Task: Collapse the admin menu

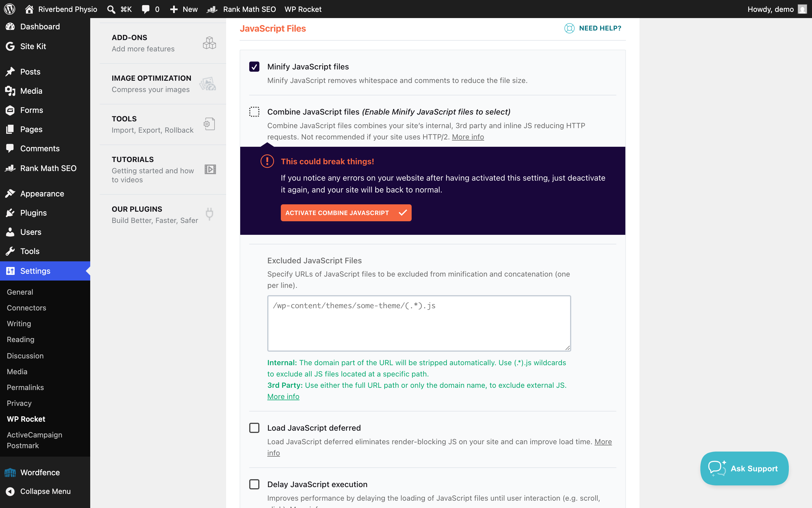Action: pyautogui.click(x=45, y=491)
